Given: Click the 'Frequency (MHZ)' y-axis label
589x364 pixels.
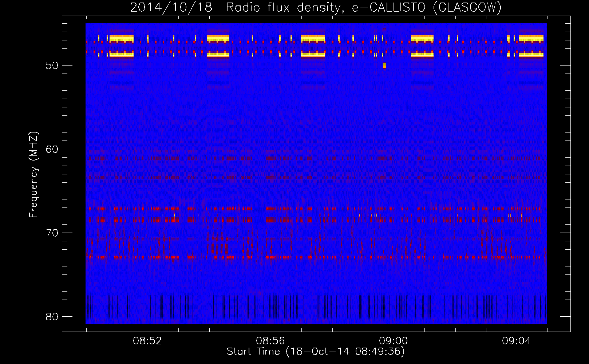Looking at the screenshot, I should point(33,175).
